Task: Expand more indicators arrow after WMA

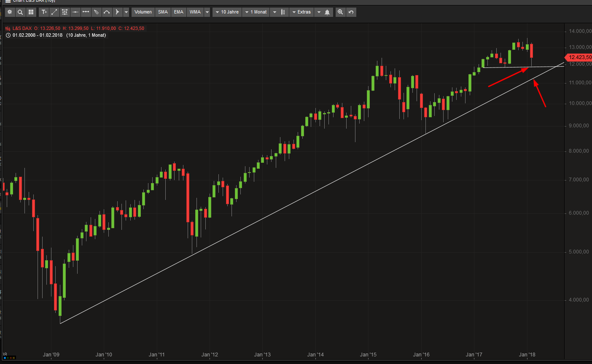Action: 207,12
